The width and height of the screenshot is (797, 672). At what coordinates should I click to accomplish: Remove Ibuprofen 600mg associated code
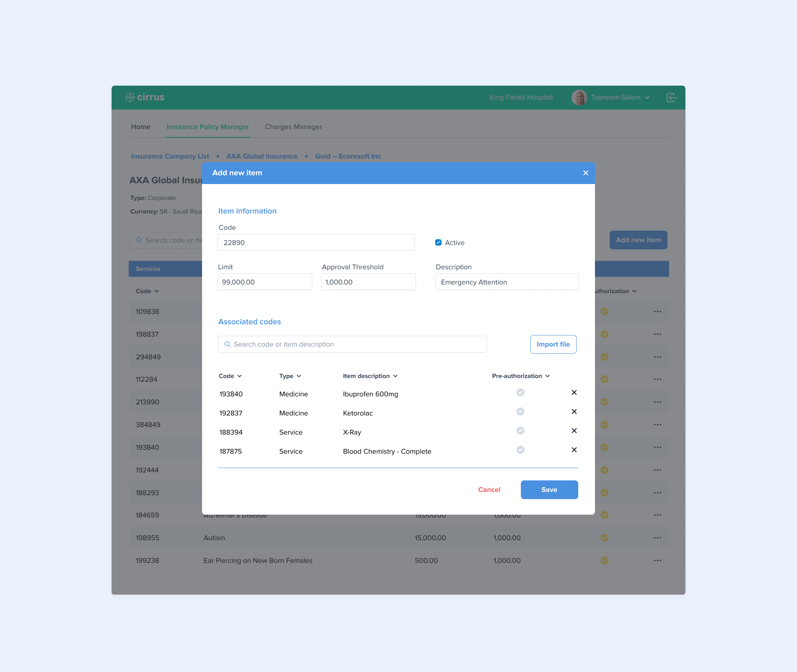[574, 392]
